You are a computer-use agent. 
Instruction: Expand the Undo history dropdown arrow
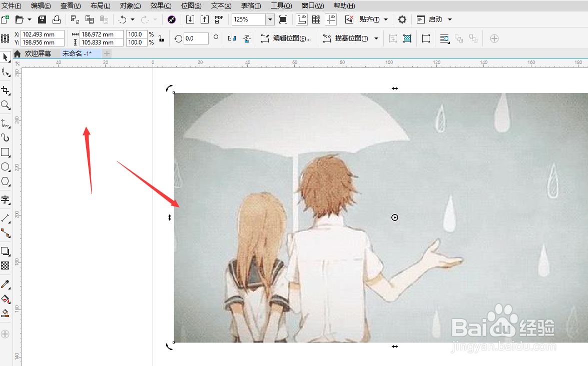[133, 19]
